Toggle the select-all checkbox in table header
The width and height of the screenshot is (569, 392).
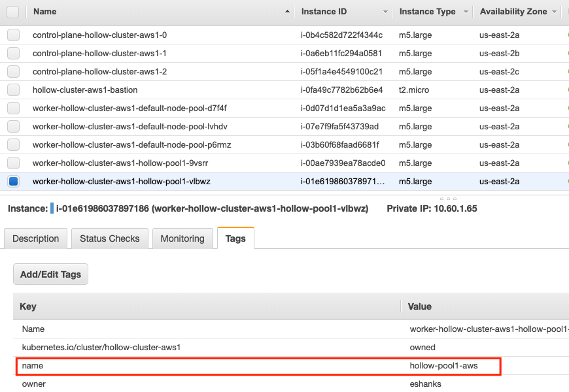point(13,12)
